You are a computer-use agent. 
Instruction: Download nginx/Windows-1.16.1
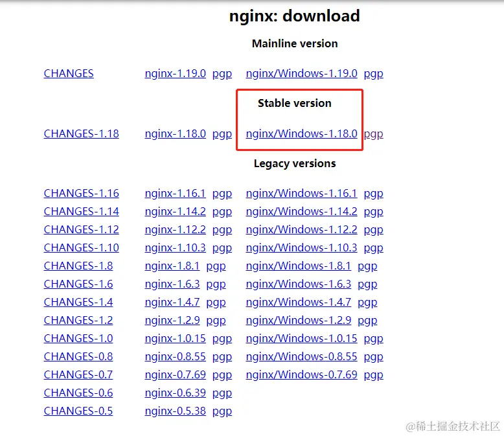click(301, 194)
